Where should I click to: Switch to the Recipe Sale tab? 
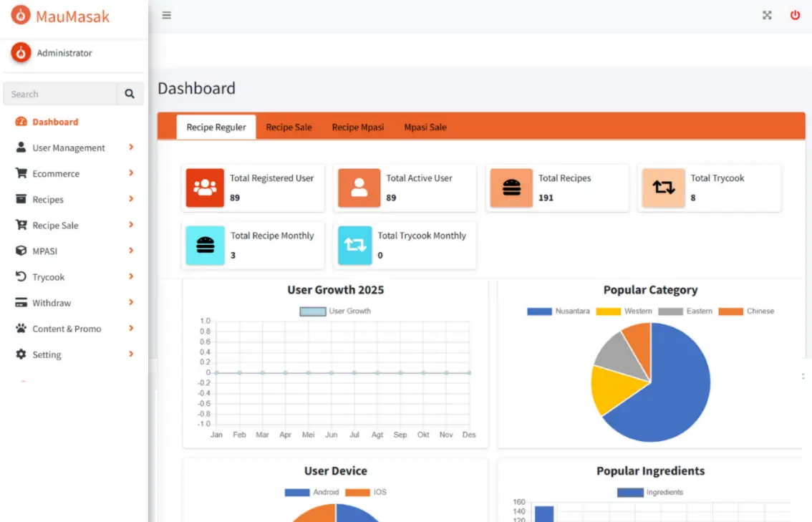(289, 127)
